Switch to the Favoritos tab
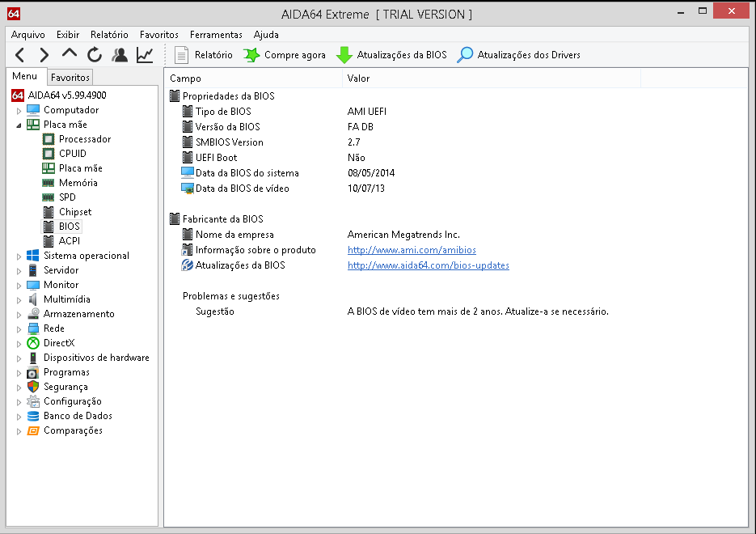 (70, 77)
